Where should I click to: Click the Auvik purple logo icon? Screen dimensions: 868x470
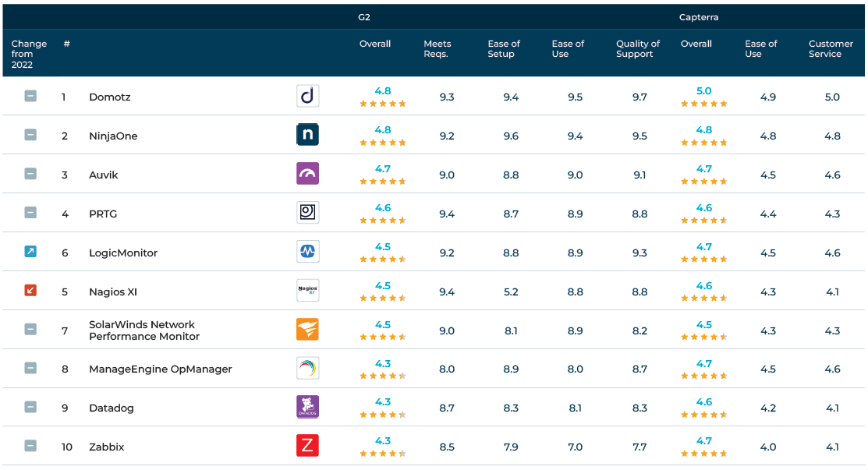point(307,174)
